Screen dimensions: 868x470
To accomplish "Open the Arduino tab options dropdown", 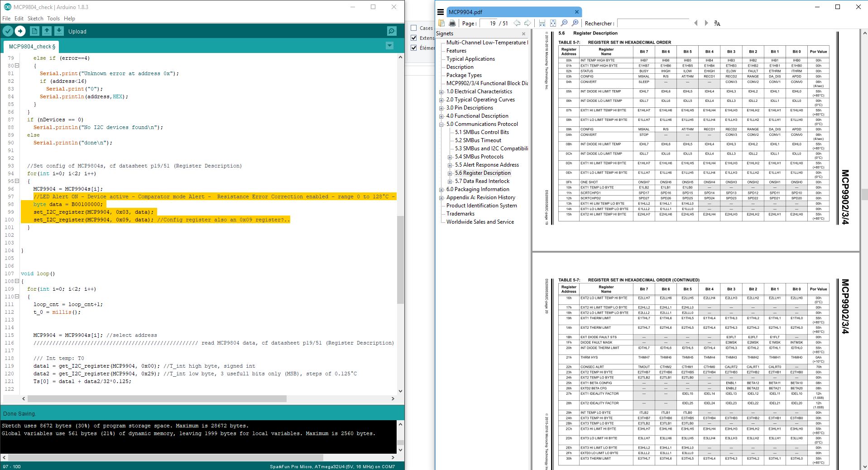I will [389, 46].
